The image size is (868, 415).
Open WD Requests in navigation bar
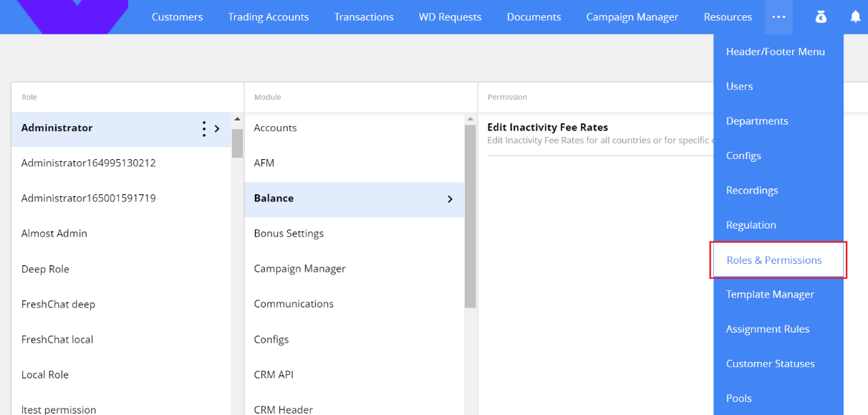(x=450, y=16)
